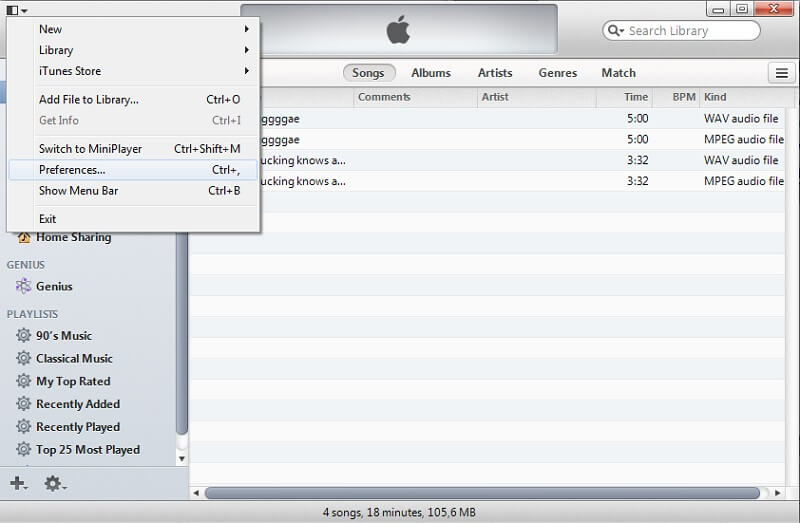Click the magnifier search options icon
The image size is (800, 523).
tap(616, 31)
